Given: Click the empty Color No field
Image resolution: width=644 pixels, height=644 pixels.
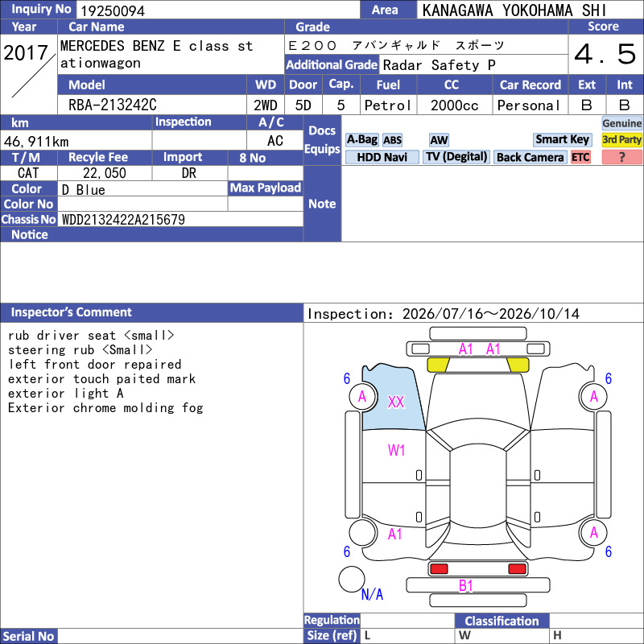Looking at the screenshot, I should [142, 204].
